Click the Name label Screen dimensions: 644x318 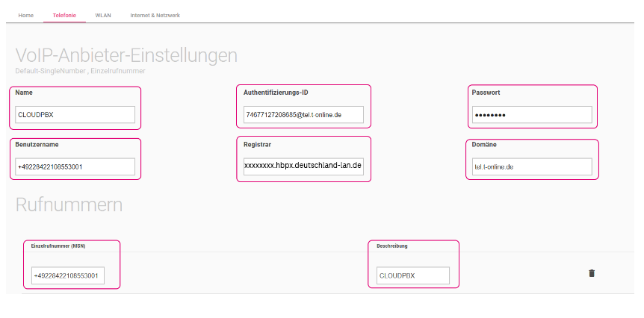pyautogui.click(x=24, y=93)
